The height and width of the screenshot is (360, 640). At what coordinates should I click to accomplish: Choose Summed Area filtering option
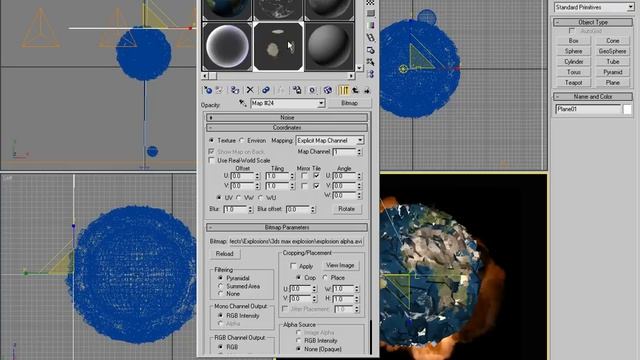point(221,286)
